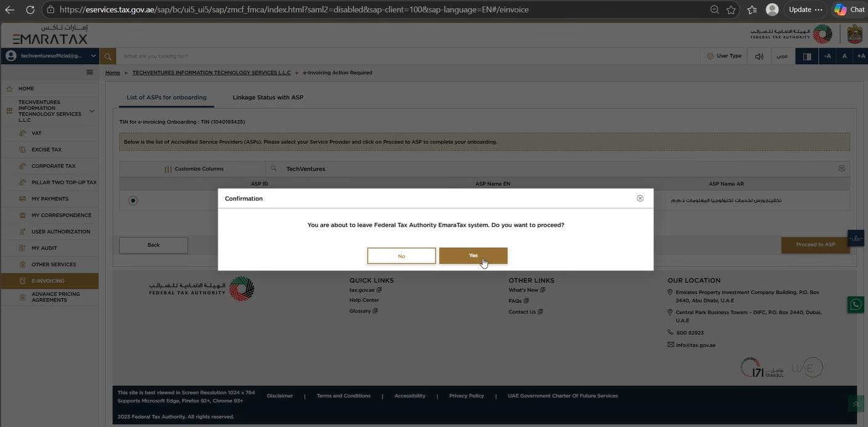The image size is (868, 427).
Task: Toggle the text-to-speech speaker icon
Action: (x=759, y=57)
